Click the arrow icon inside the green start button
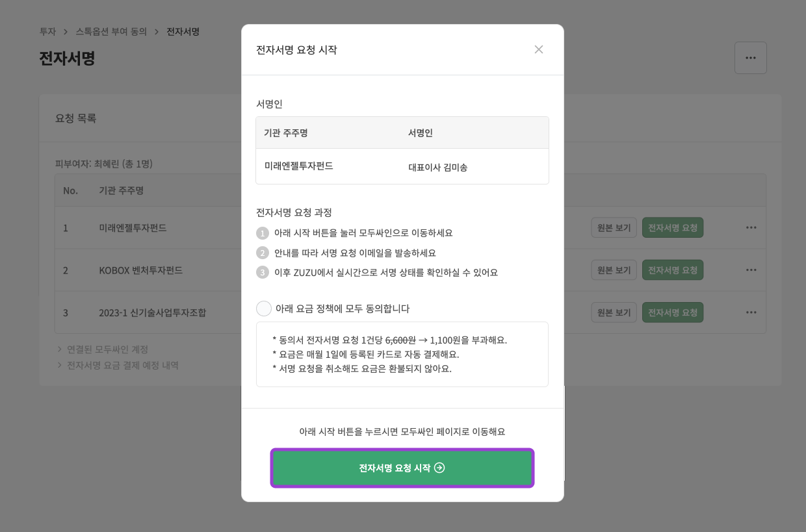 click(x=439, y=468)
